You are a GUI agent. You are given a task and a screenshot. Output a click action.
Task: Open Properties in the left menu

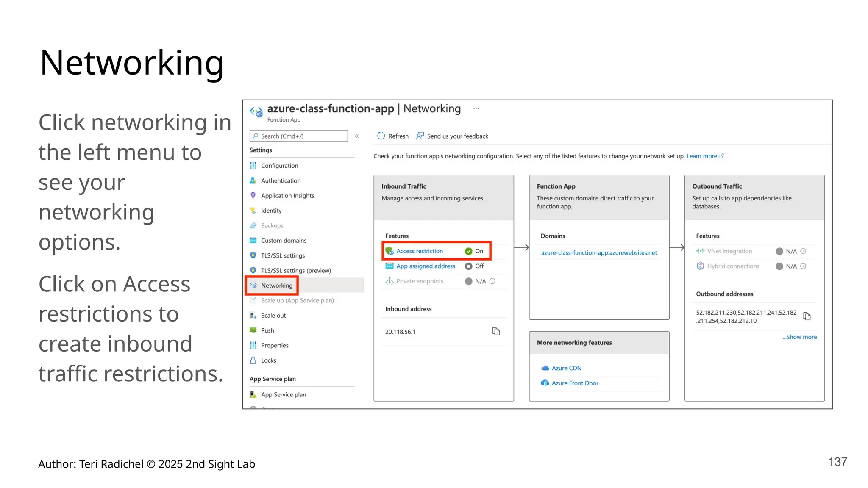(275, 345)
